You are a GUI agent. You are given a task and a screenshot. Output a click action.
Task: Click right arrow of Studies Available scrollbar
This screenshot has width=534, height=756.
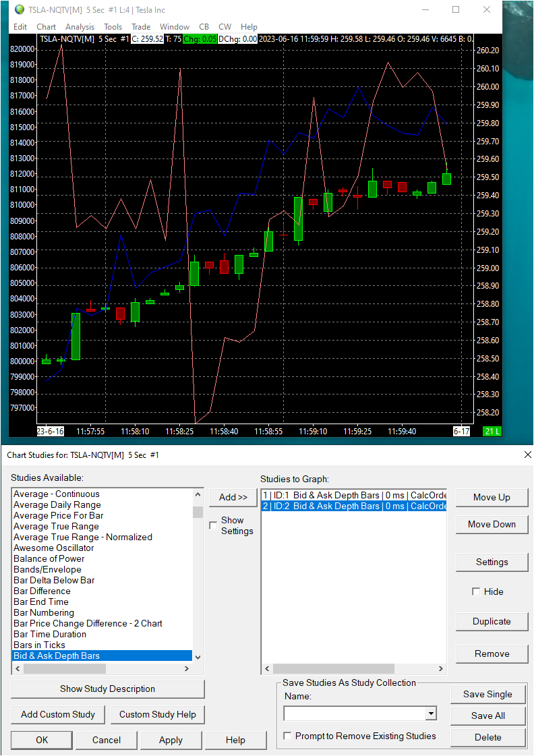point(187,669)
